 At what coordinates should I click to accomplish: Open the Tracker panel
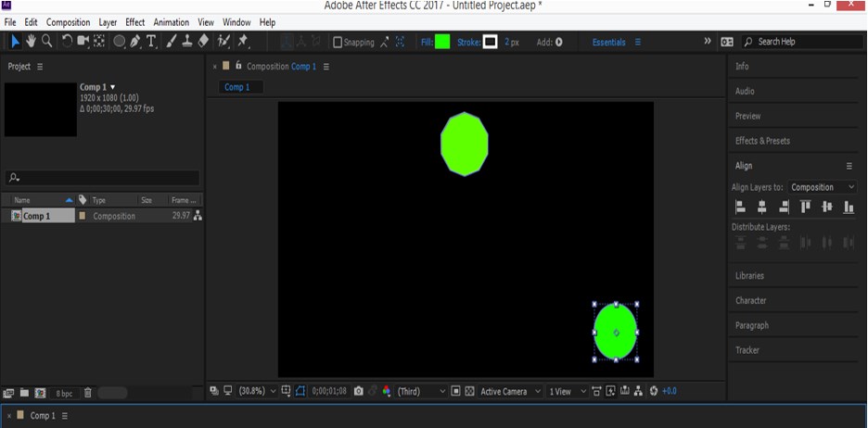(x=747, y=350)
